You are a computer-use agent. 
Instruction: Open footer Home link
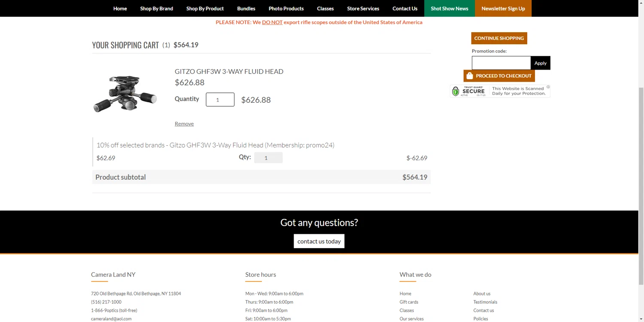(x=405, y=294)
